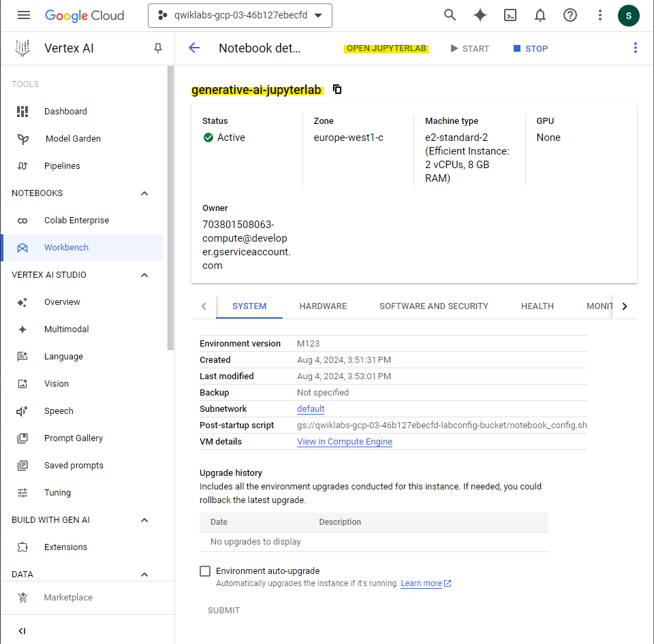This screenshot has height=644, width=654.
Task: Switch to the MONITORING tab
Action: [599, 306]
